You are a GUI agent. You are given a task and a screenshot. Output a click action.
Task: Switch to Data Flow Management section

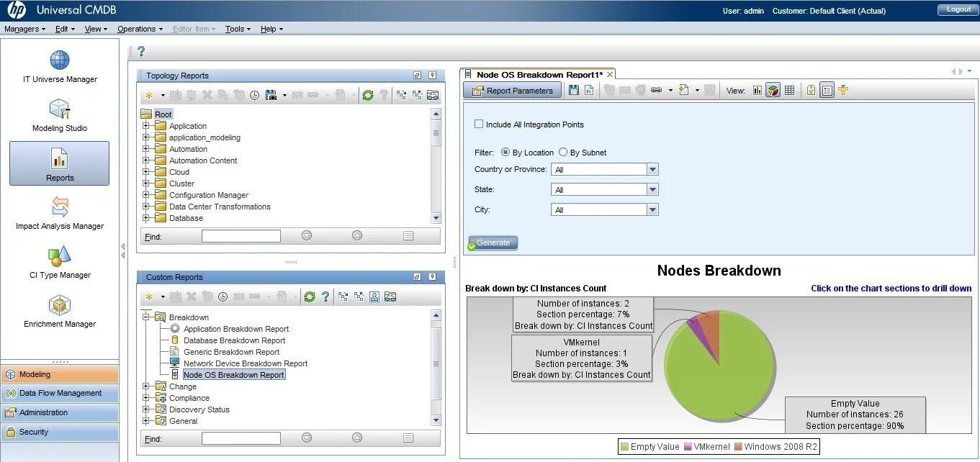pyautogui.click(x=60, y=394)
